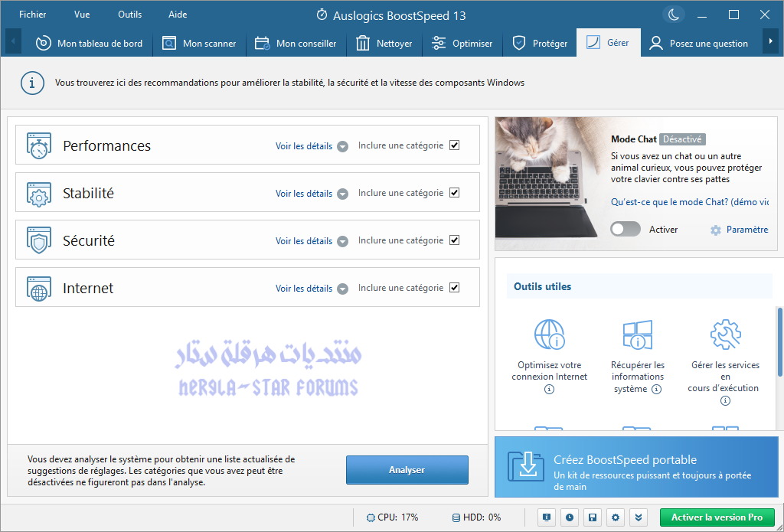
Task: Click the portable download folder icon
Action: [x=525, y=466]
